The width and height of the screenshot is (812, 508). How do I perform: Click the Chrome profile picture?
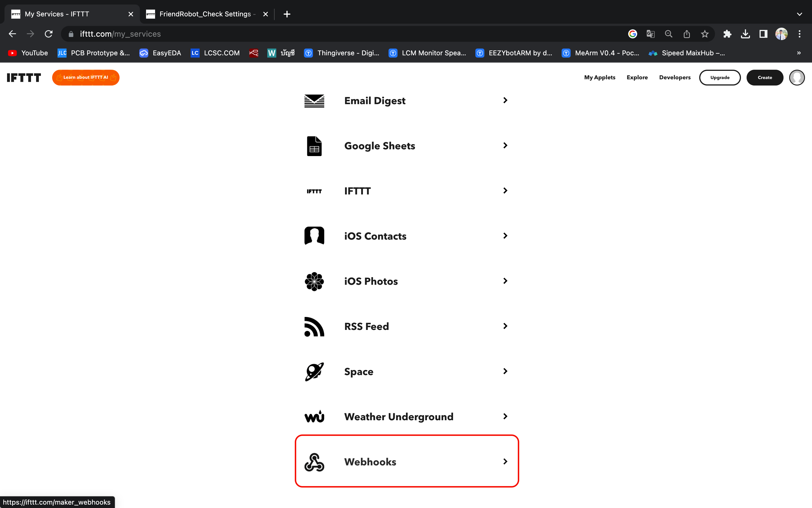pyautogui.click(x=782, y=34)
